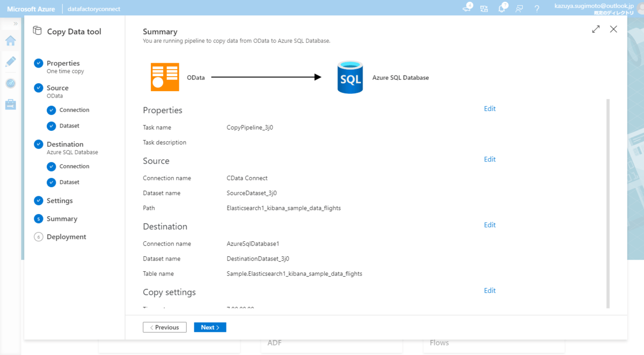Click the Task description label
The height and width of the screenshot is (355, 644).
(x=164, y=143)
